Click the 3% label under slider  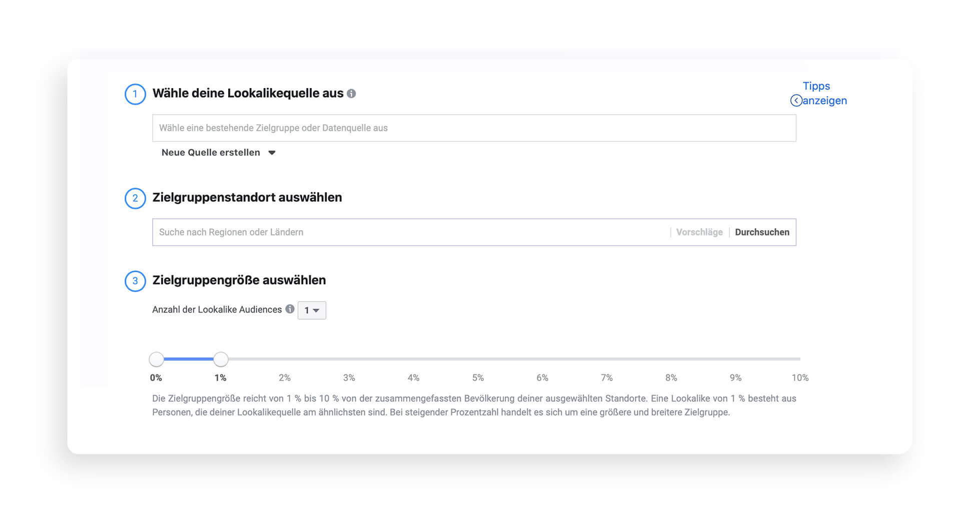pos(349,378)
